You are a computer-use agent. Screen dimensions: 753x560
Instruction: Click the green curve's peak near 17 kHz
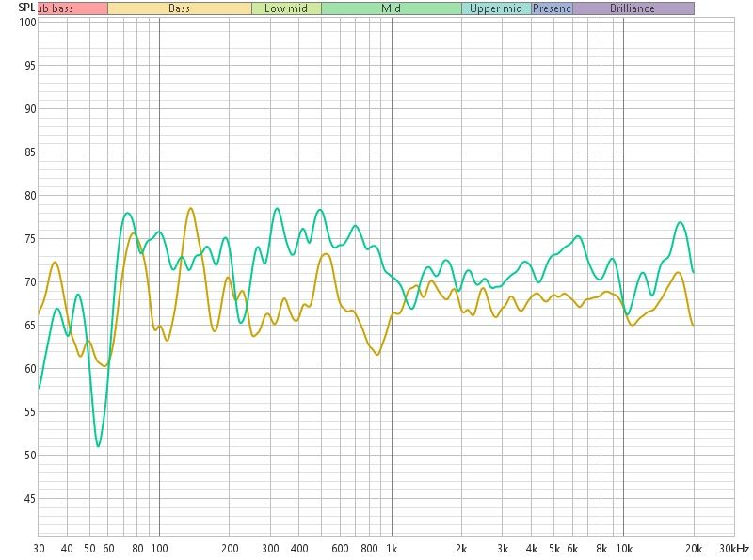680,222
